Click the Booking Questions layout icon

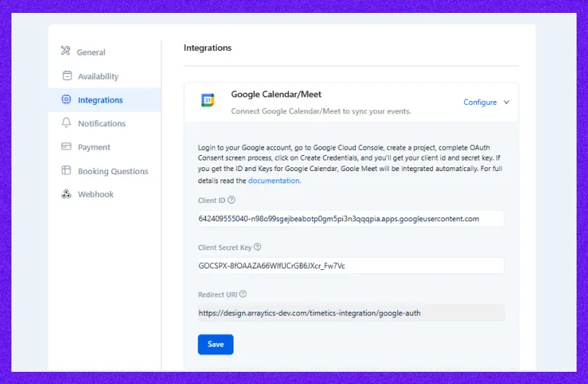click(66, 170)
